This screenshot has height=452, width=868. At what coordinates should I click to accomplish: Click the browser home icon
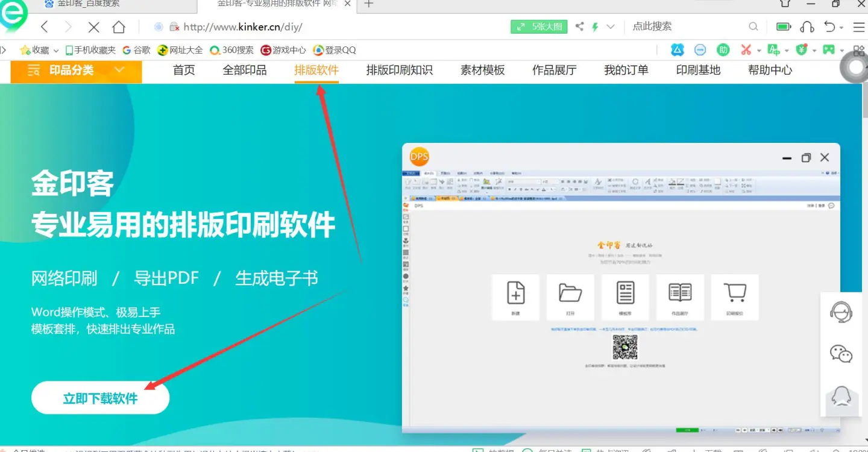click(x=119, y=27)
